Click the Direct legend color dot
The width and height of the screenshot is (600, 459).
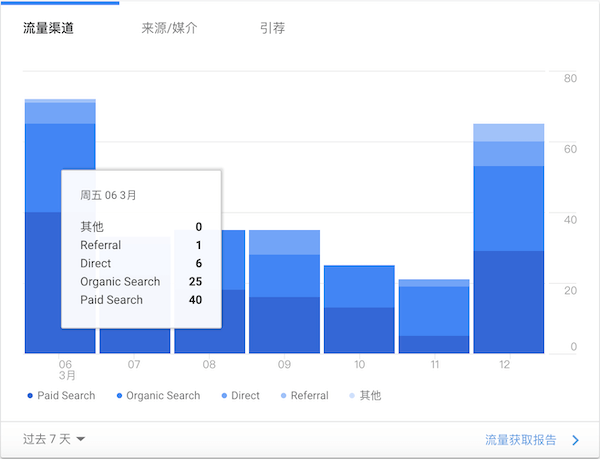(224, 396)
